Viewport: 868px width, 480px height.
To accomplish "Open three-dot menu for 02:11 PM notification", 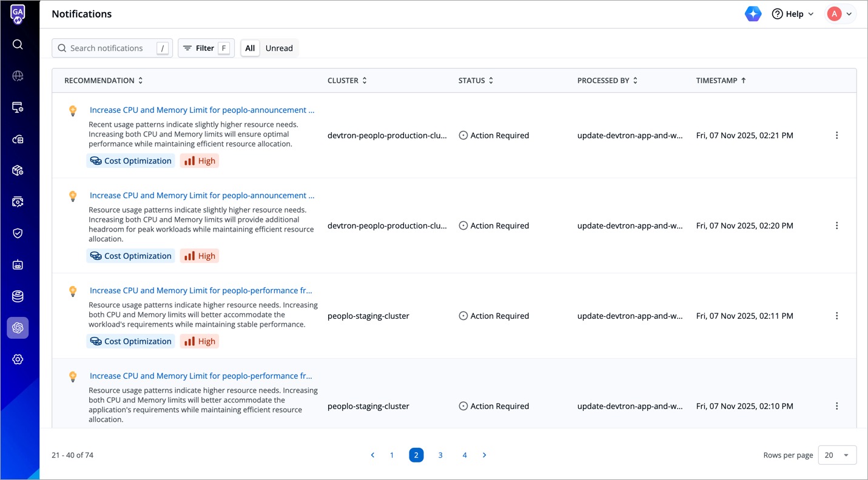I will [836, 316].
